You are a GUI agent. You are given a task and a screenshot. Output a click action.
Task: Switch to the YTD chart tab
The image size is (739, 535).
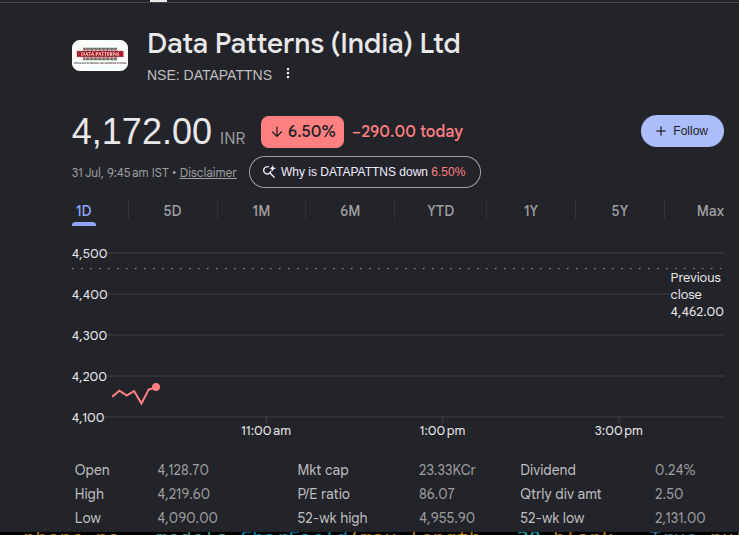(440, 211)
